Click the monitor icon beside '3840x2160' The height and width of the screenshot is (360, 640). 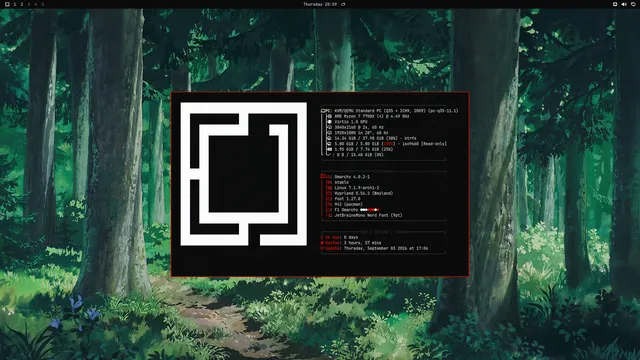329,127
